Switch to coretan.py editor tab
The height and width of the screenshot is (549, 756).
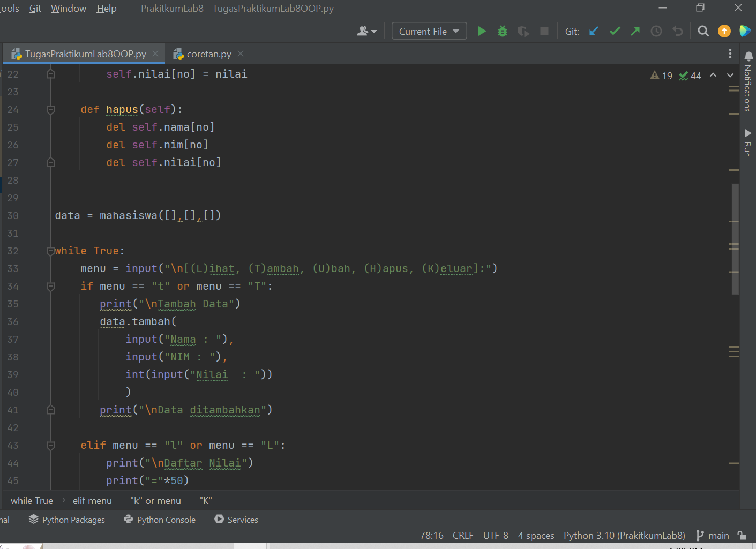pos(209,54)
